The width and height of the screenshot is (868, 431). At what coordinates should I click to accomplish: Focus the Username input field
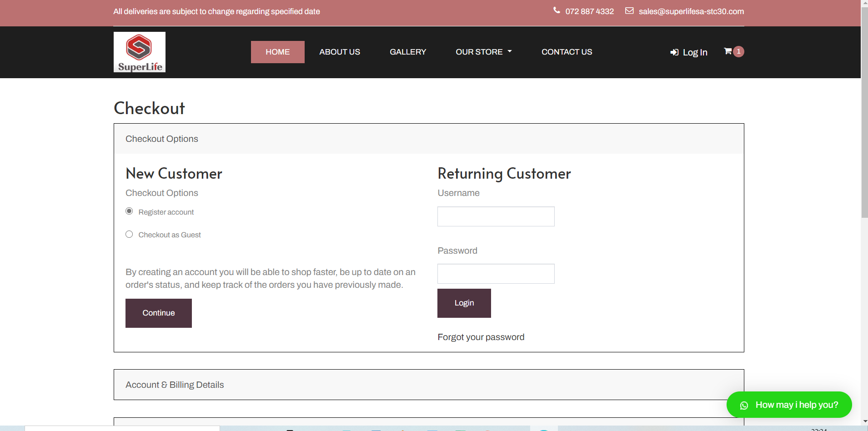[x=496, y=216]
